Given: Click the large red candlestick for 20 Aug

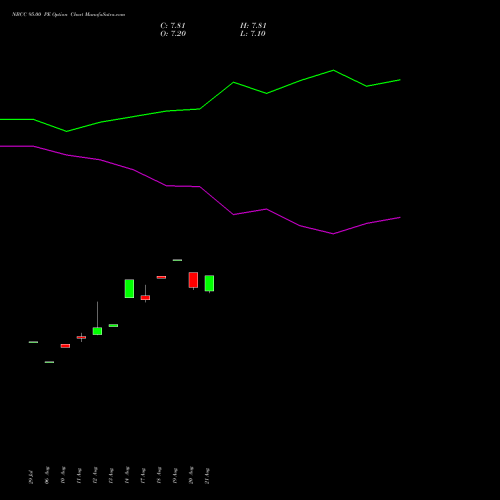Looking at the screenshot, I should pyautogui.click(x=193, y=280).
